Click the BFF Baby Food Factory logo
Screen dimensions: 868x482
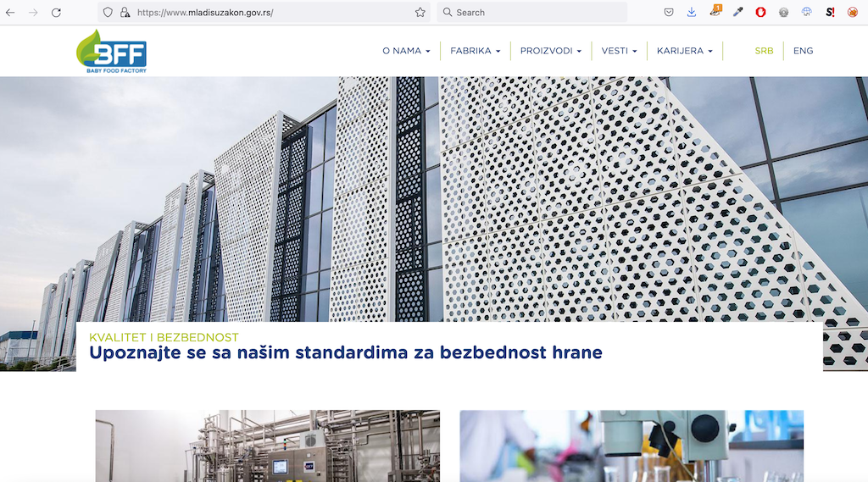[x=111, y=51]
